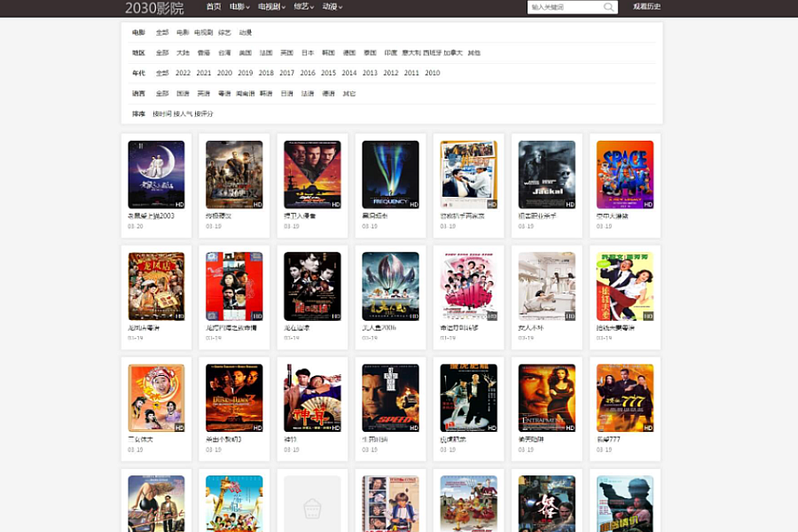Click the placeholder poster with cupcake icon
This screenshot has width=798, height=532.
(x=312, y=505)
